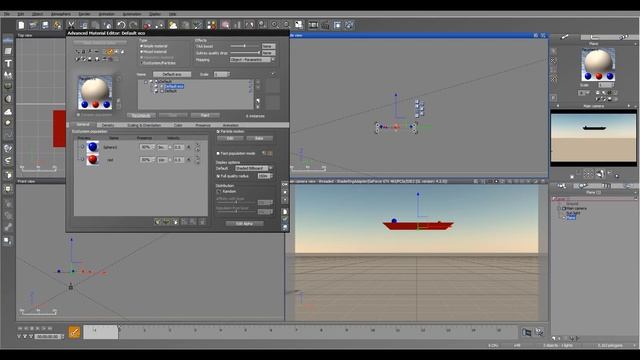Click the button at bottom of Distribution section

point(244,224)
